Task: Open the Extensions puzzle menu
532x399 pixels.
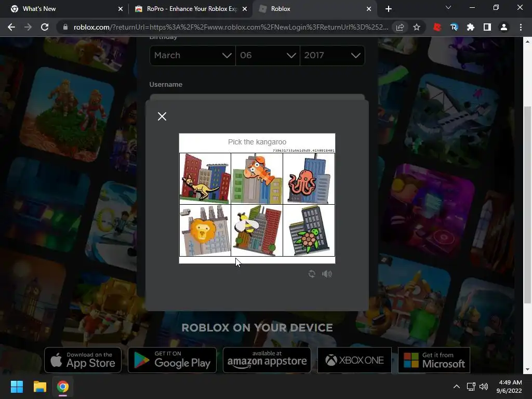Action: (x=471, y=27)
